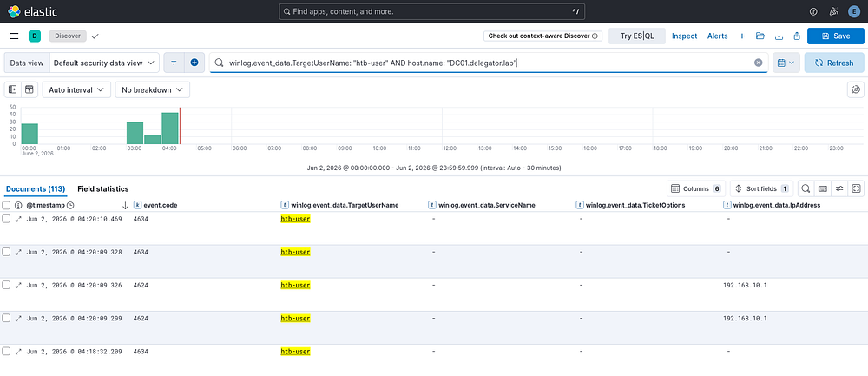
Task: Expand document at 04:20:09.326
Action: pyautogui.click(x=18, y=285)
